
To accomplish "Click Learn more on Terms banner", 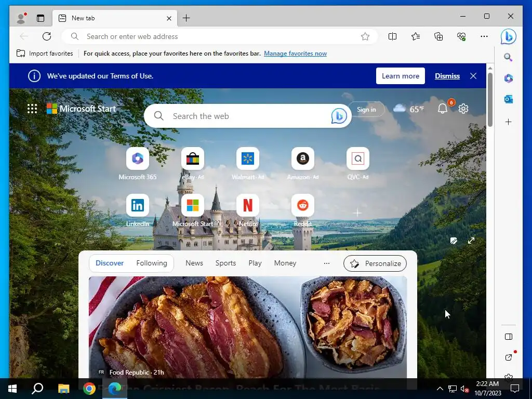I will coord(401,76).
